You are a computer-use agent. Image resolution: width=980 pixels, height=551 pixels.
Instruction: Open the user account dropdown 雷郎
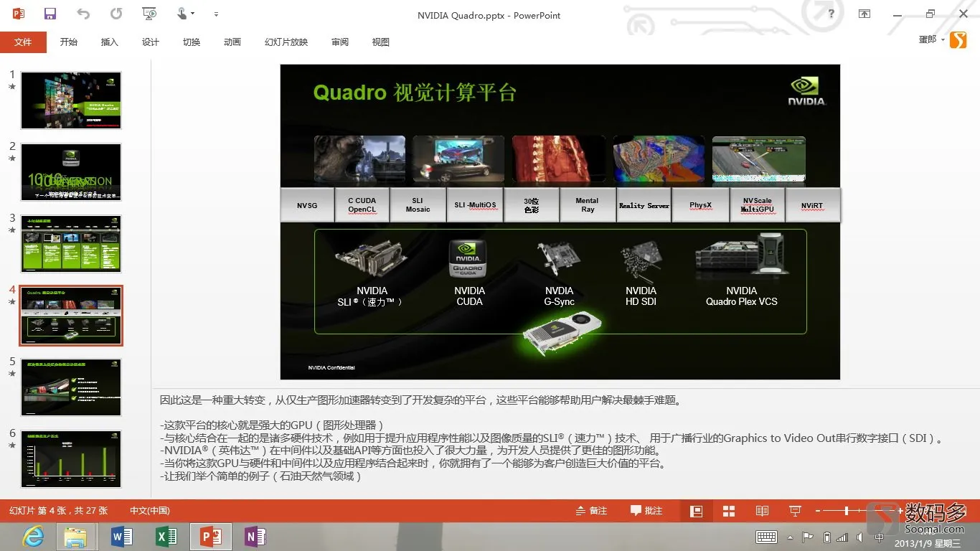pos(931,40)
